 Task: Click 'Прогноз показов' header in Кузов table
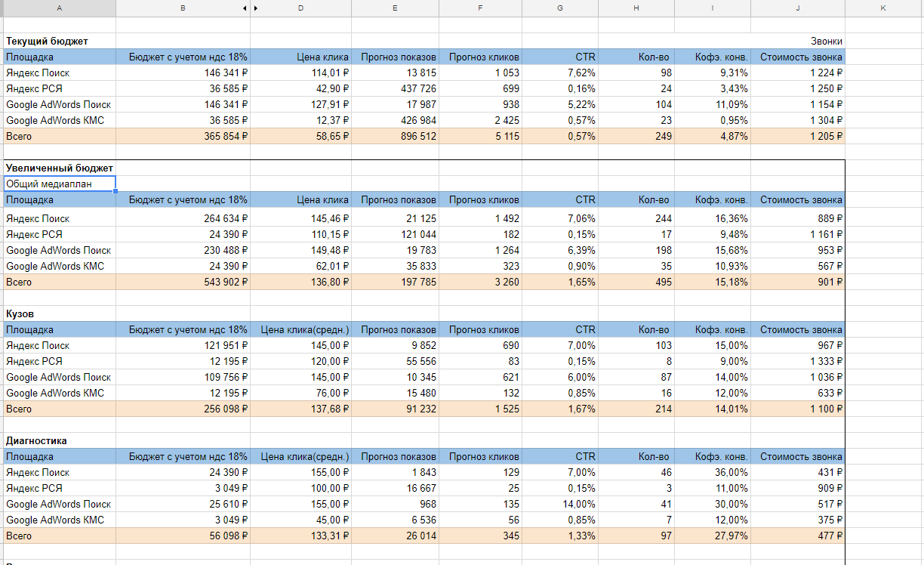[395, 329]
